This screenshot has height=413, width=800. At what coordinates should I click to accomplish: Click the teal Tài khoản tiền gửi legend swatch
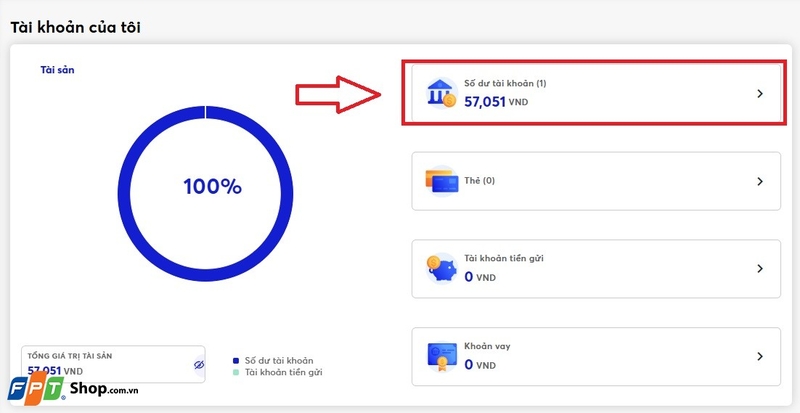(x=236, y=372)
